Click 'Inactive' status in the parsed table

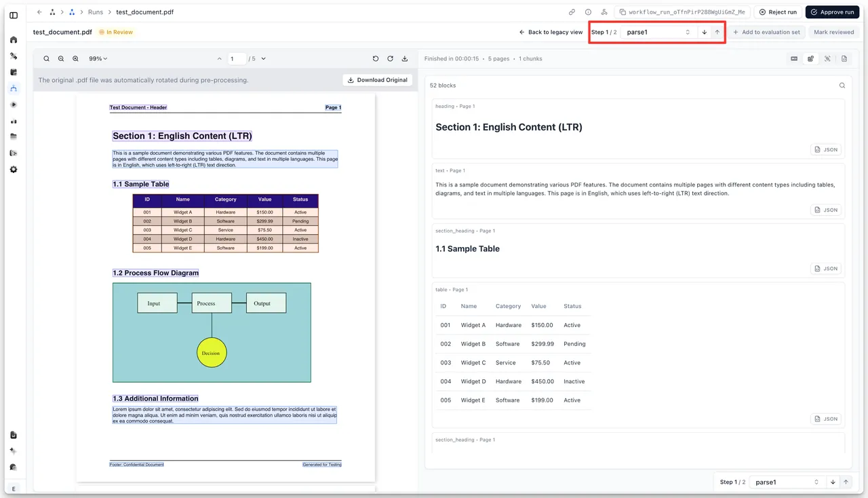[574, 381]
